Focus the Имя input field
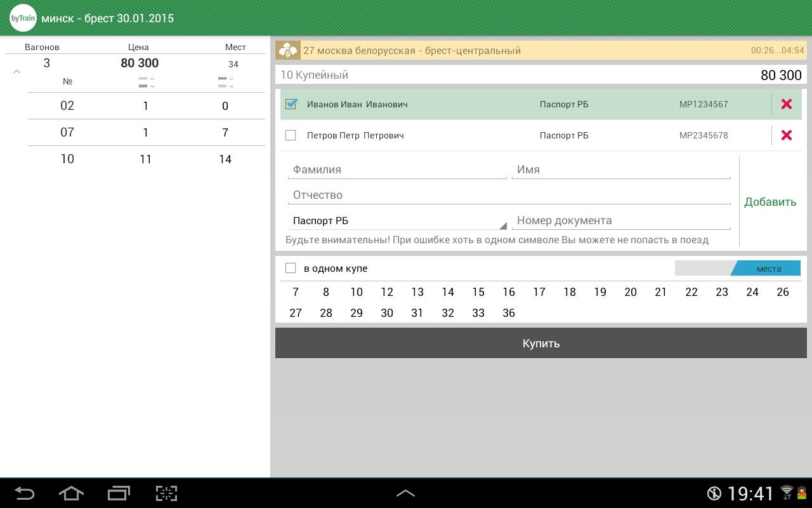Image resolution: width=812 pixels, height=508 pixels. 621,170
